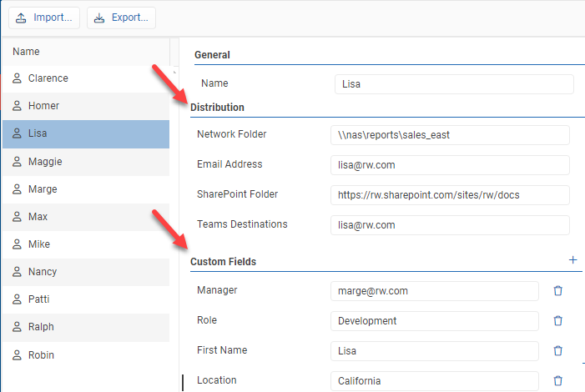Click the Email Address input field

pos(450,165)
